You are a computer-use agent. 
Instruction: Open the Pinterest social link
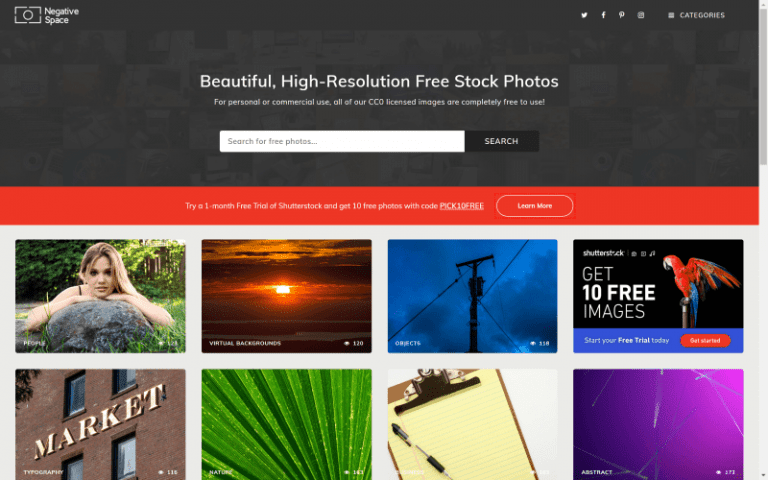tap(622, 15)
